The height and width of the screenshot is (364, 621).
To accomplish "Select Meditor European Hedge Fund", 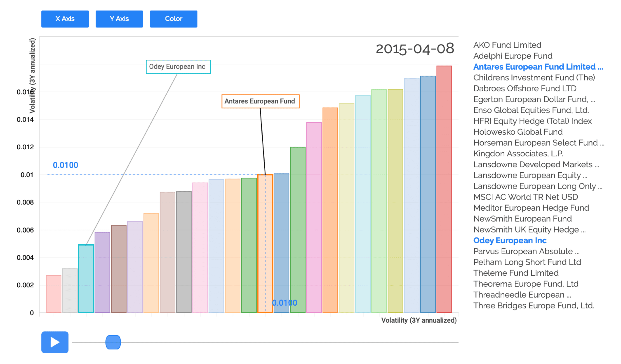I will (531, 208).
